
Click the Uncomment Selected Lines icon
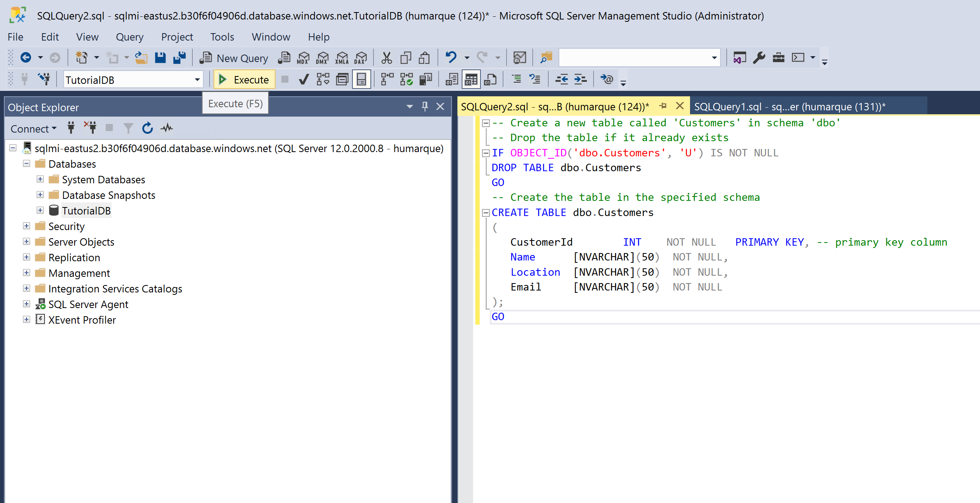535,80
